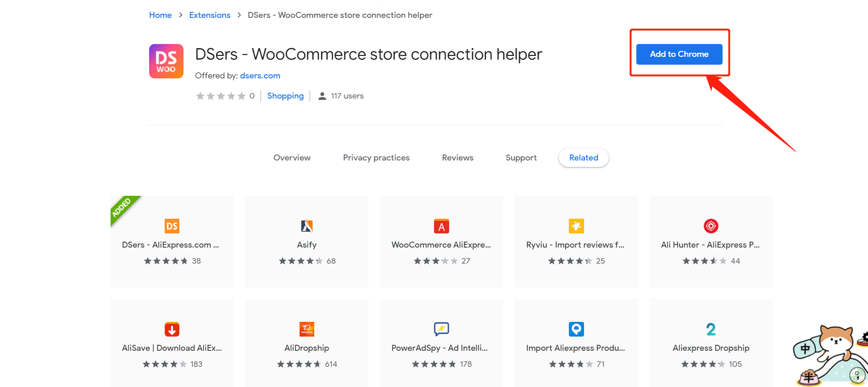Go to the Home breadcrumb link

pos(160,15)
